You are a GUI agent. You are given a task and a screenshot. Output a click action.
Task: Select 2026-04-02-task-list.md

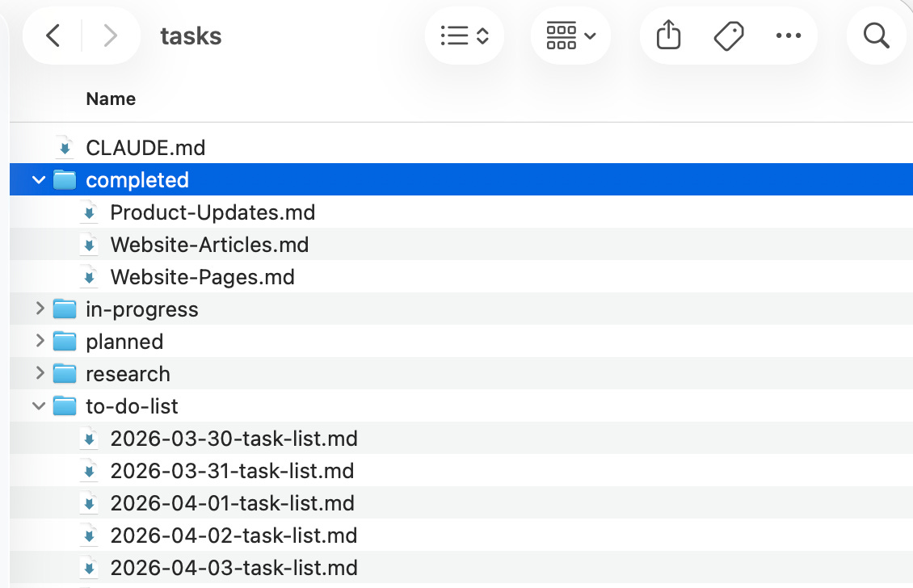pyautogui.click(x=234, y=535)
